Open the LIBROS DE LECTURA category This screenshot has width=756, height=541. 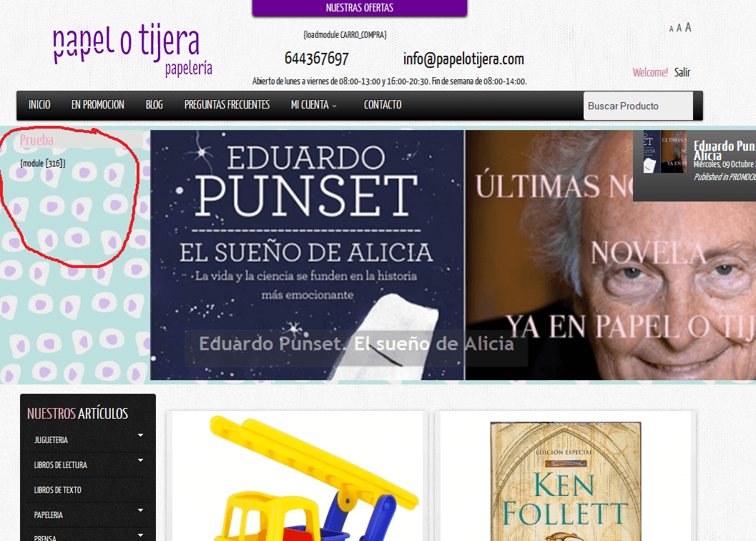[x=60, y=465]
